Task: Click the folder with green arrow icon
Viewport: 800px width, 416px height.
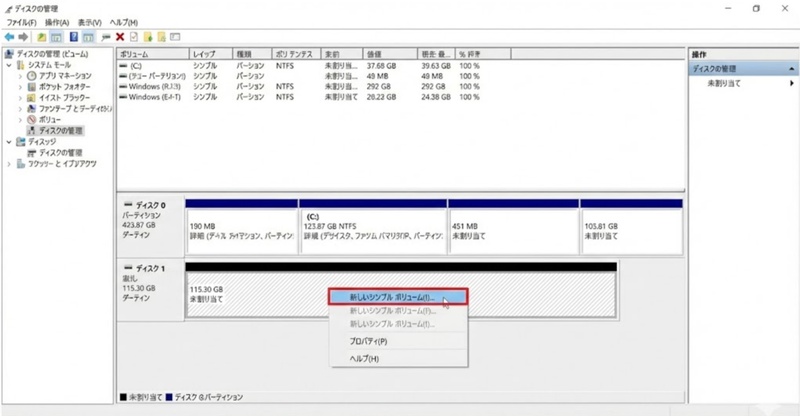Action: click(148, 36)
